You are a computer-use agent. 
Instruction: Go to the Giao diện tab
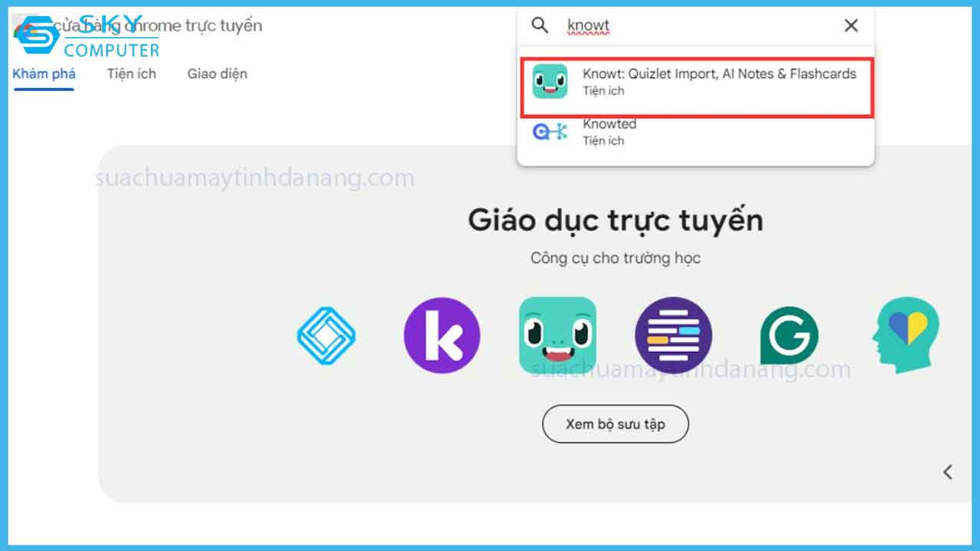[217, 73]
